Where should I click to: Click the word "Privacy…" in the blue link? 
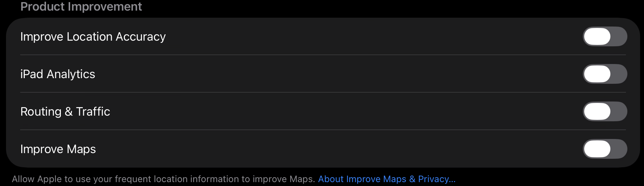437,179
